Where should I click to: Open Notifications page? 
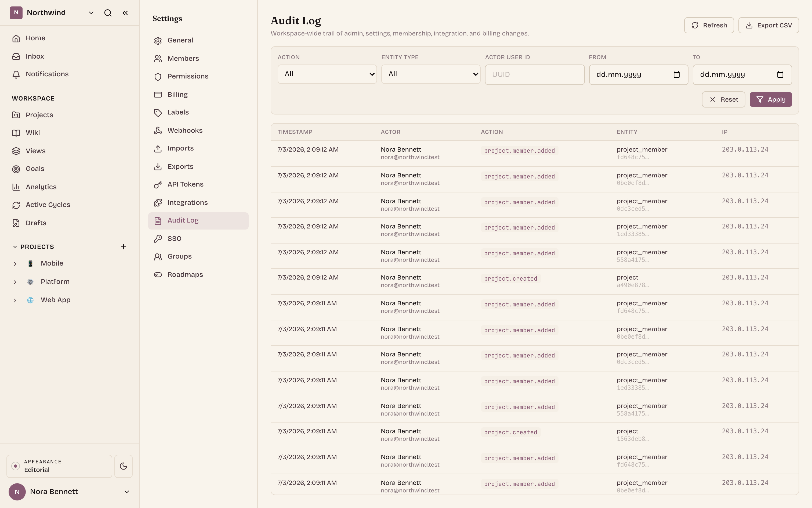pos(70,74)
